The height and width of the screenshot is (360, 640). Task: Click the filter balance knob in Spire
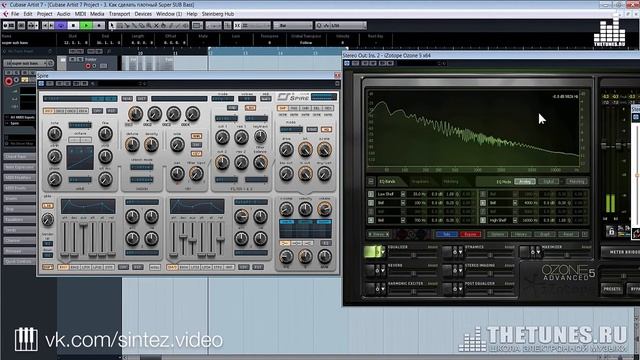pos(260,162)
